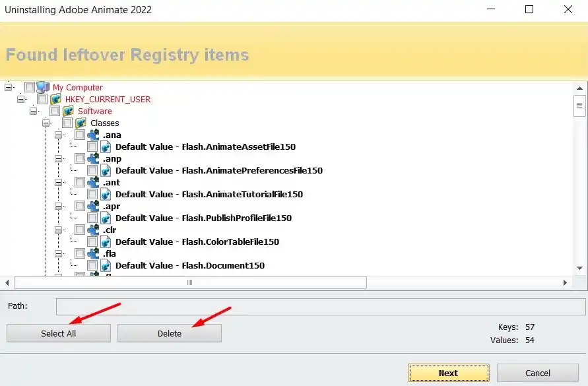Check the Flash.ColorTableFile150 value checkbox
The width and height of the screenshot is (588, 386).
(x=92, y=241)
